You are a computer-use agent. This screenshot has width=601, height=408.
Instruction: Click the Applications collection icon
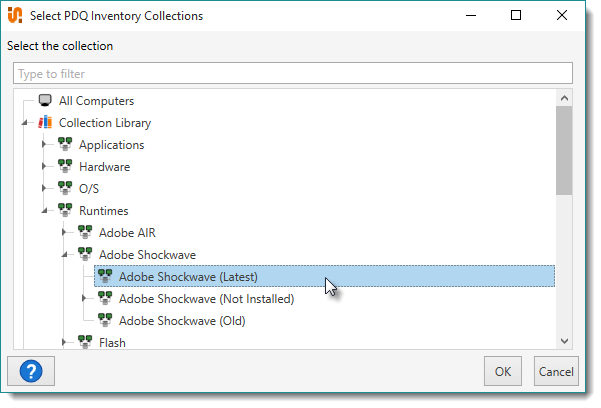pos(65,145)
